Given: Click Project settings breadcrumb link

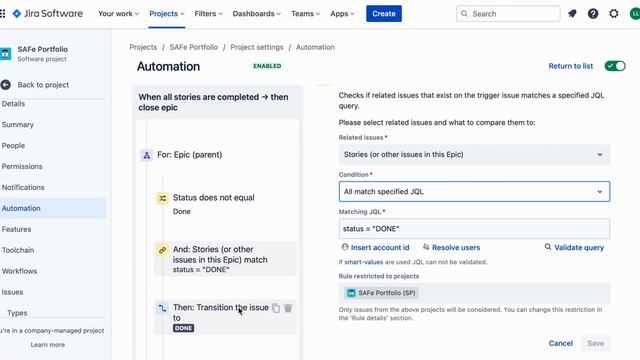Looking at the screenshot, I should point(257,47).
